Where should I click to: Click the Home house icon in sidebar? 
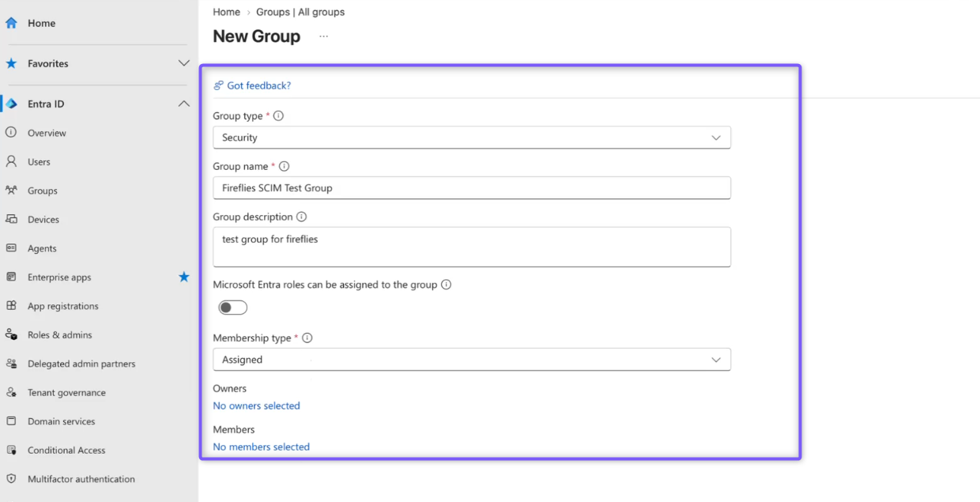point(11,23)
